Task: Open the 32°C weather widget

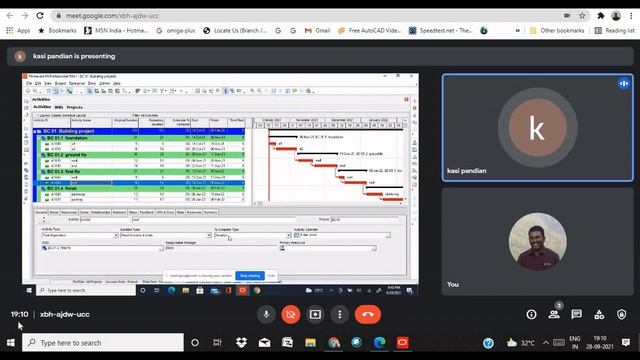Action: pos(520,343)
